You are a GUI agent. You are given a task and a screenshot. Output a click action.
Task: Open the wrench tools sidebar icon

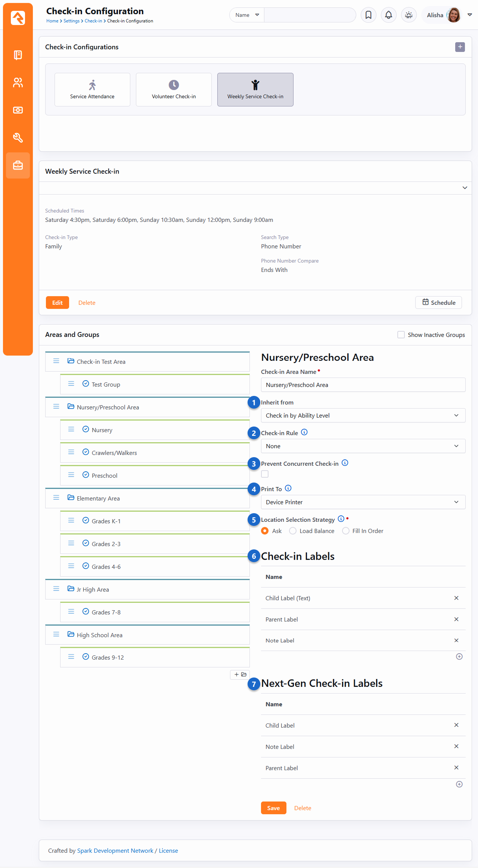click(18, 137)
